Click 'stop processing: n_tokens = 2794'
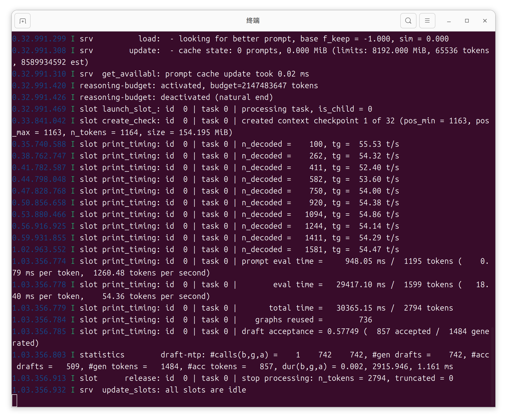This screenshot has width=507, height=420. tap(314, 379)
